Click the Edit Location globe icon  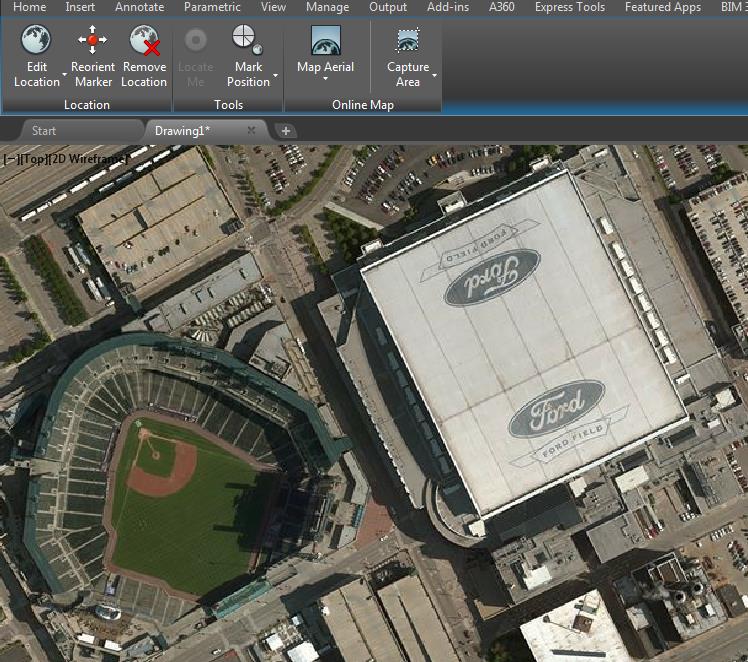pos(37,41)
